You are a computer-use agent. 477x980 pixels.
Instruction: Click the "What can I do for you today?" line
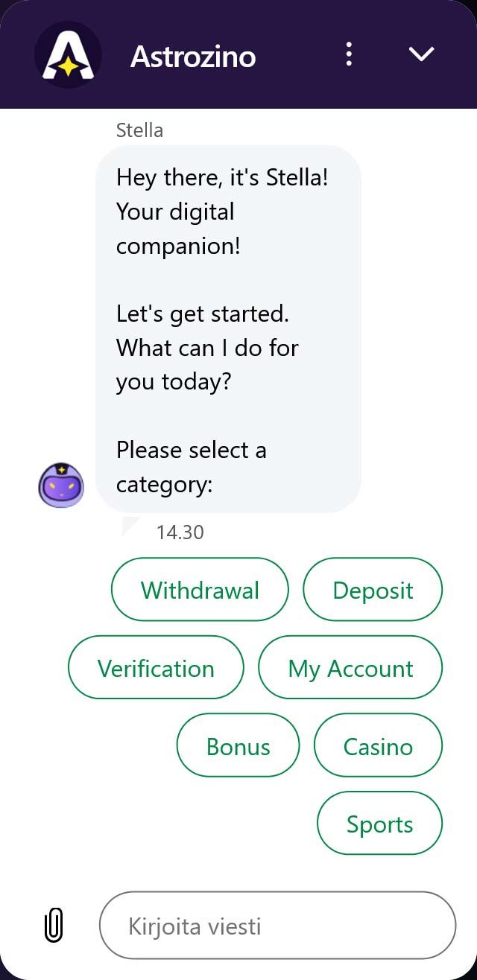tap(207, 365)
